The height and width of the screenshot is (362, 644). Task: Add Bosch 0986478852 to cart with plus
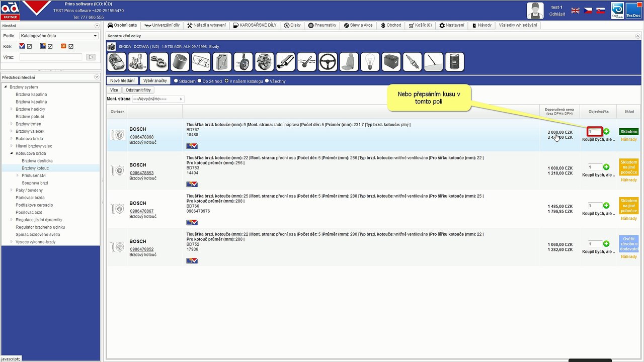click(x=606, y=244)
